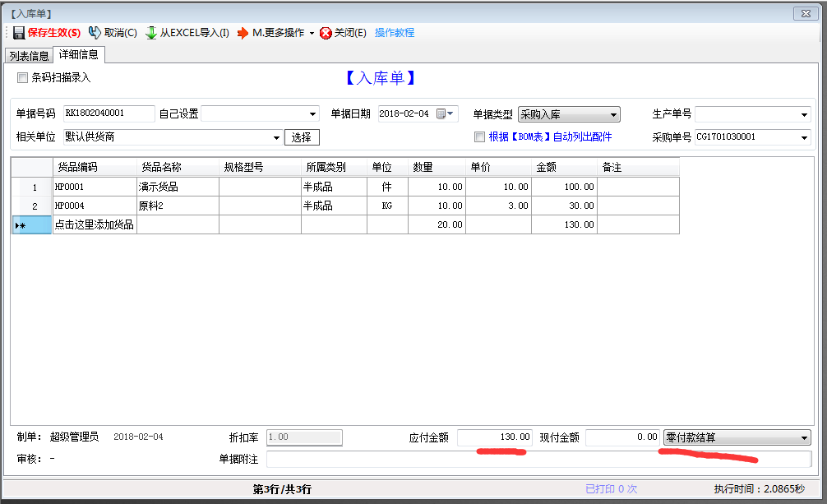Click the red close (关闭) icon
Image resolution: width=827 pixels, height=504 pixels.
pyautogui.click(x=326, y=33)
